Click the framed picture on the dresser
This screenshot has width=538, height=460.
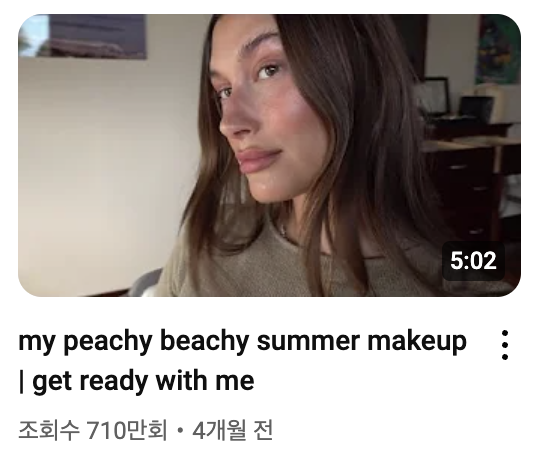click(435, 96)
